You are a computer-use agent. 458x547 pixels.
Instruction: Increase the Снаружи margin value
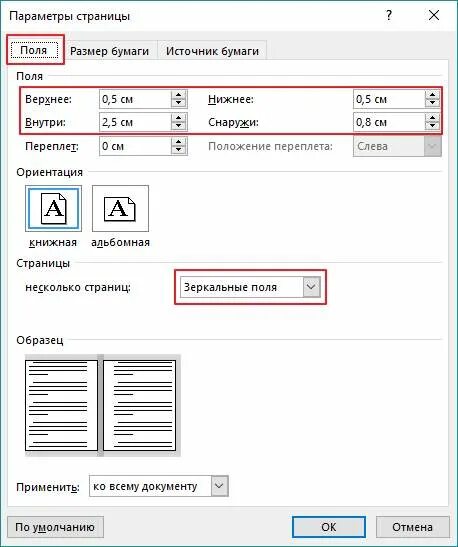pos(433,118)
